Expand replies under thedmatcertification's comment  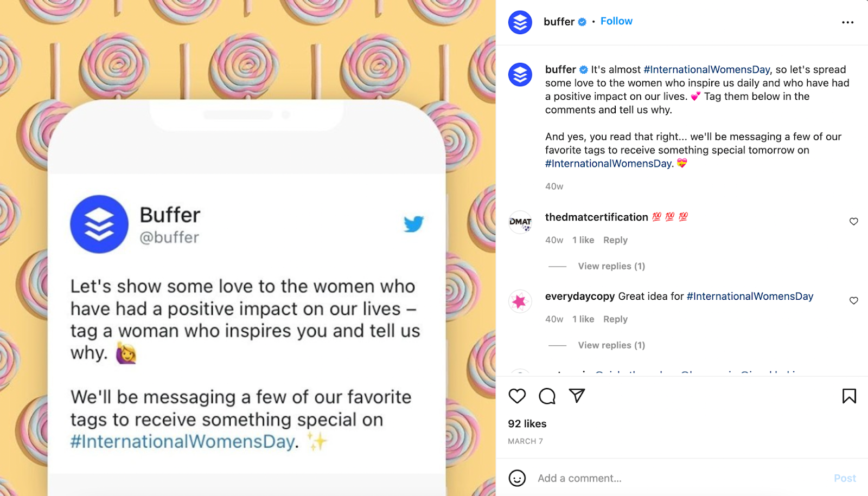[611, 266]
